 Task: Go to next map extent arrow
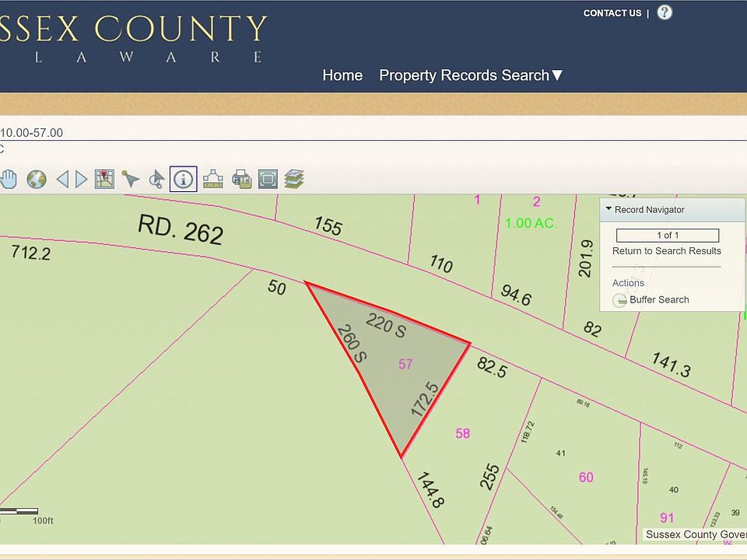pos(82,180)
